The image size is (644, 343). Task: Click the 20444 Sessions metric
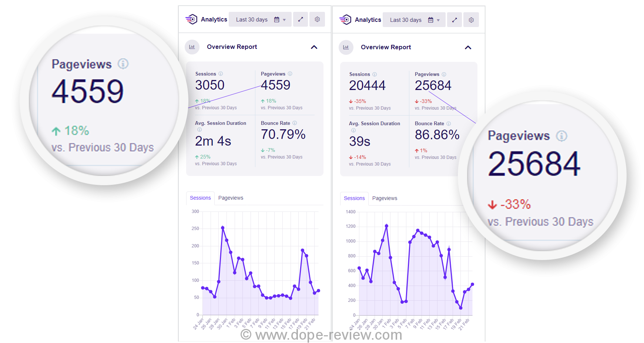368,85
